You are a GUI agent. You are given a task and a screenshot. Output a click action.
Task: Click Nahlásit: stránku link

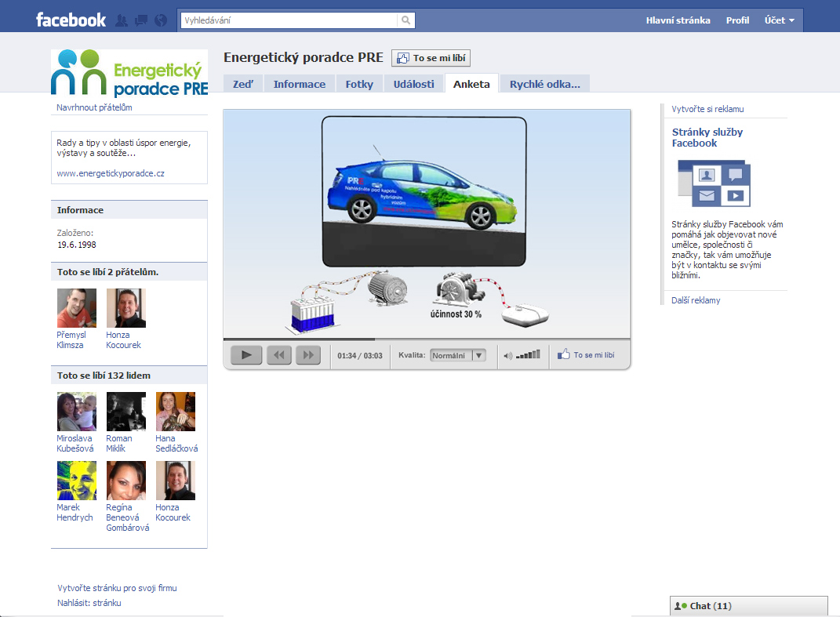click(x=89, y=603)
